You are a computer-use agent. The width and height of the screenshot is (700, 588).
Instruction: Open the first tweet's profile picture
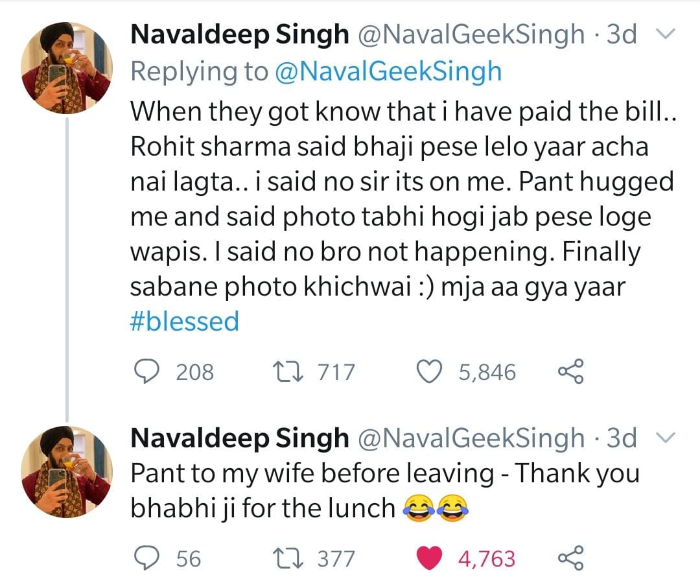point(66,67)
